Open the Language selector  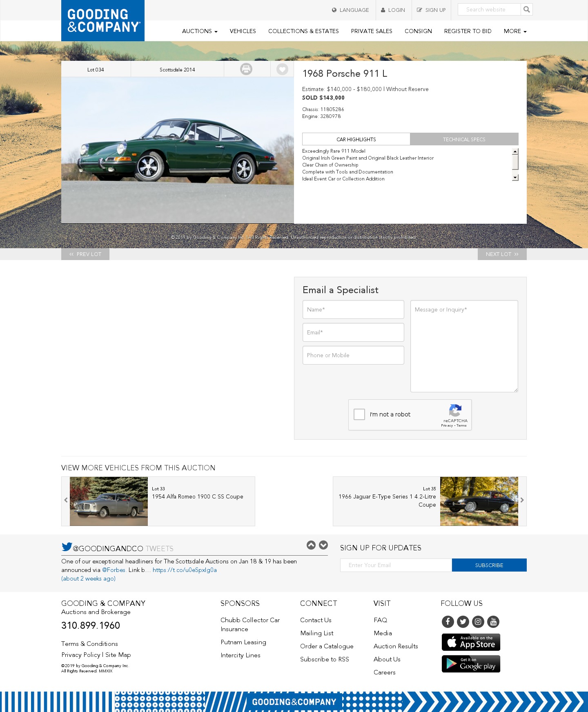coord(350,10)
